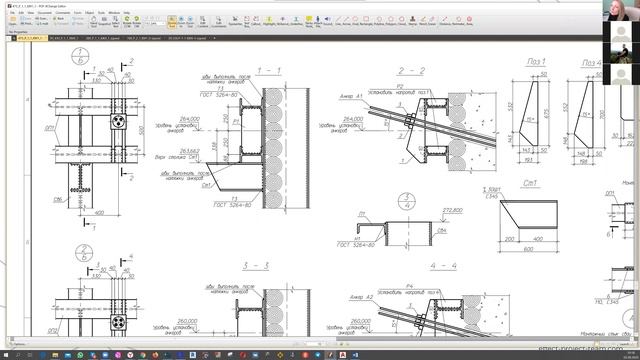Switch to the second document tab

pyautogui.click(x=64, y=38)
